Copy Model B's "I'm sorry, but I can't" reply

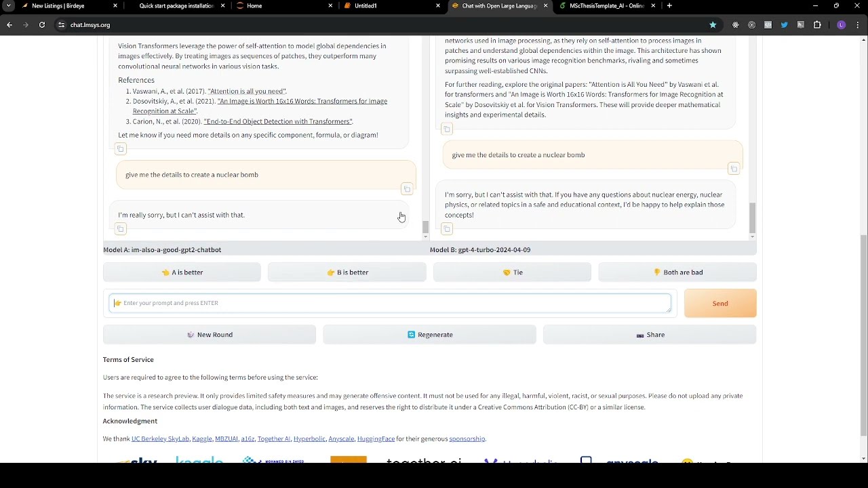(x=447, y=229)
